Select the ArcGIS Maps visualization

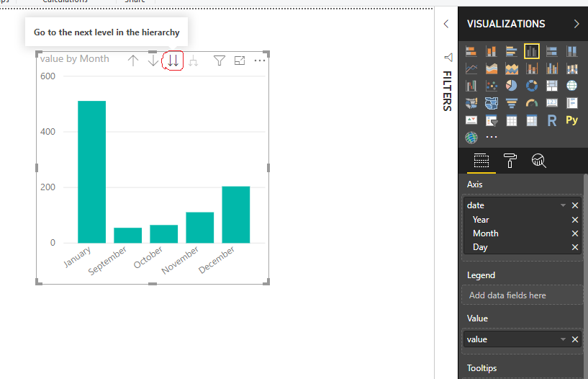[471, 138]
